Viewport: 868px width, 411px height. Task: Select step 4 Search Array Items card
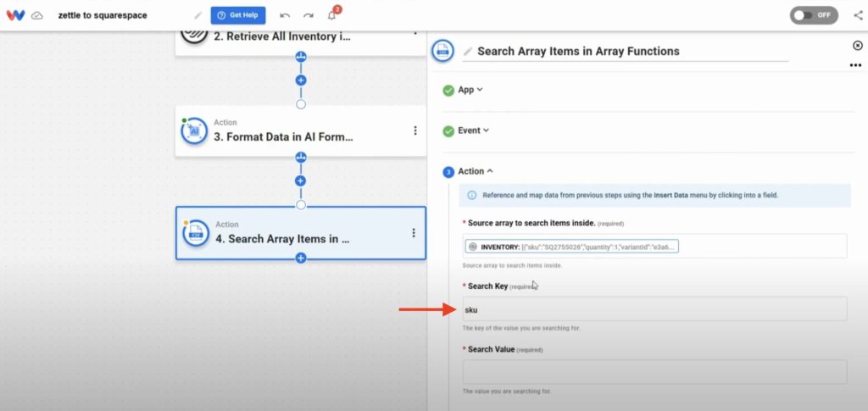click(x=301, y=233)
